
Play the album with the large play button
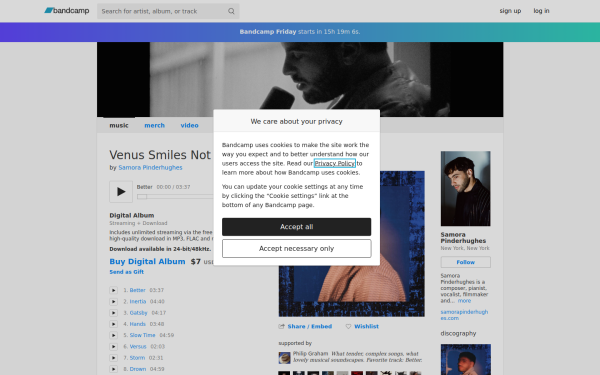point(121,192)
